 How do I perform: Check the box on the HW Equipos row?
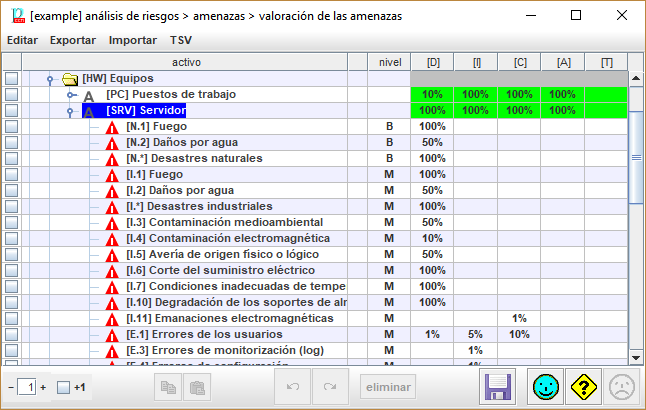point(11,79)
